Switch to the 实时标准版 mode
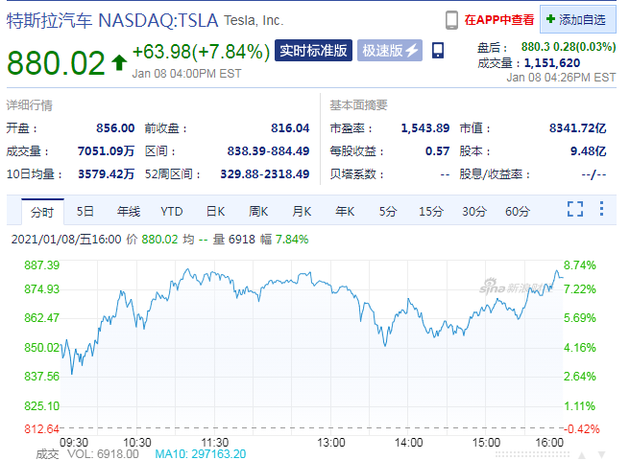 pos(313,51)
